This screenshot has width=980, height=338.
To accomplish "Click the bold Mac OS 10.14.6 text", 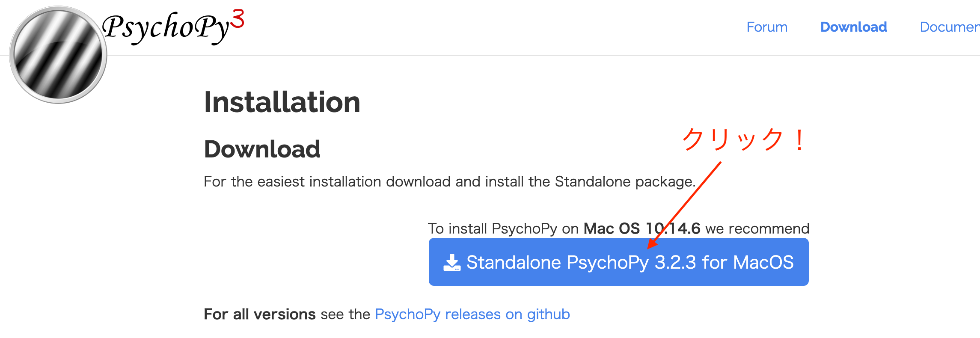I will pyautogui.click(x=644, y=228).
